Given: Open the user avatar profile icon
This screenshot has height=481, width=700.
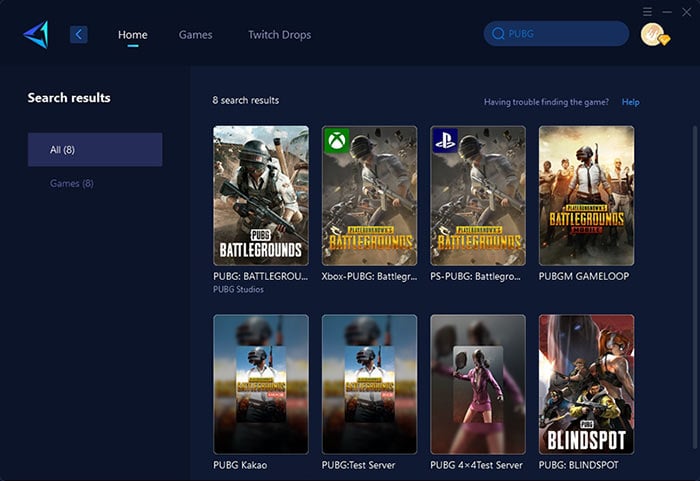Looking at the screenshot, I should [654, 34].
